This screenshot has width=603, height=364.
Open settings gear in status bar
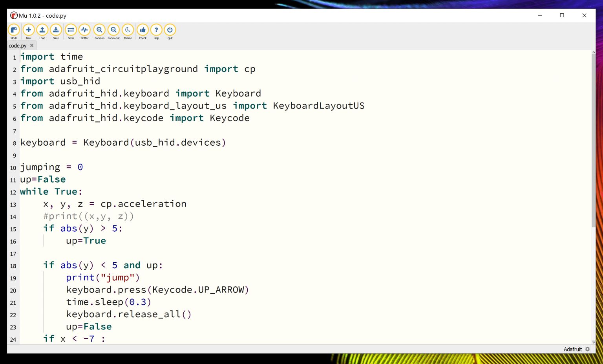coord(587,349)
